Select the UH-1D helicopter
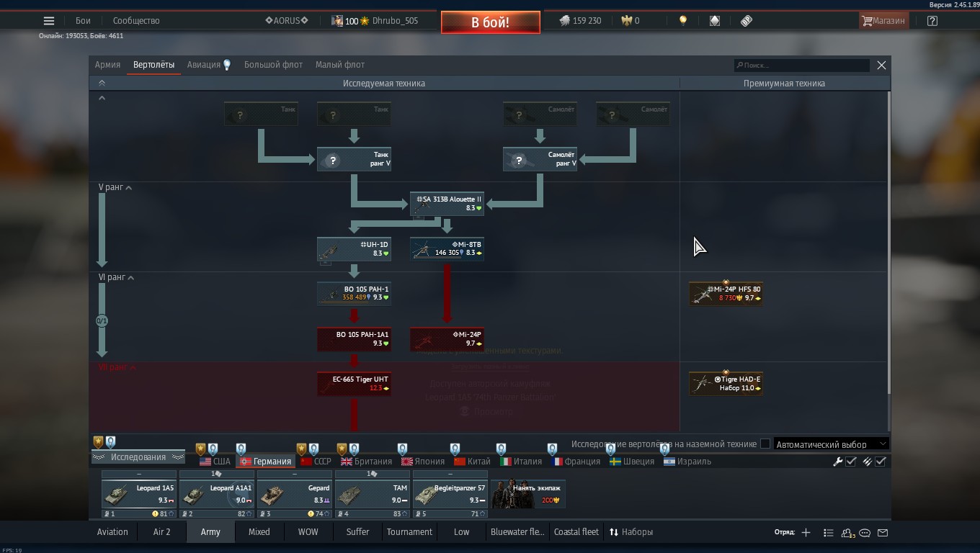The width and height of the screenshot is (980, 553). (x=354, y=249)
